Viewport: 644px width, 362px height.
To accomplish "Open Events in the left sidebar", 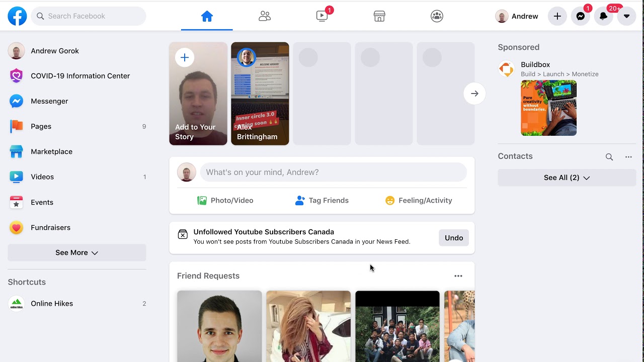I will pyautogui.click(x=77, y=202).
